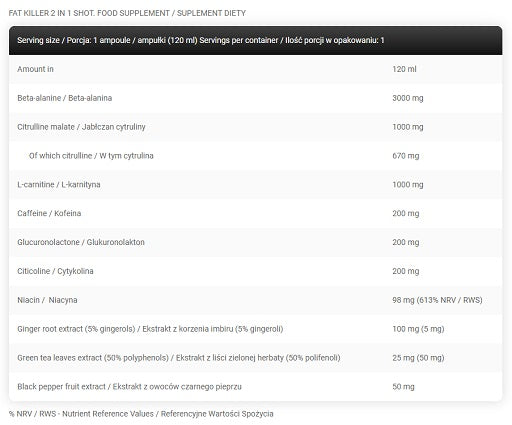The height and width of the screenshot is (425, 512).
Task: Select the Citicoline / Cytykolina row
Action: pos(256,271)
